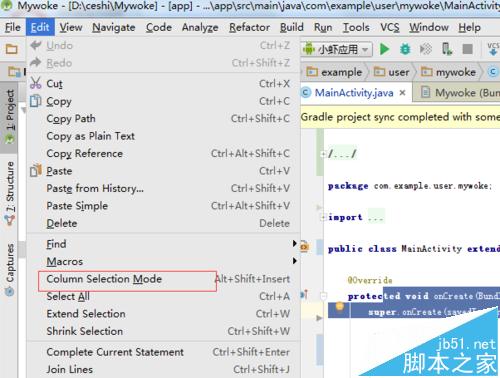Click the VCS update project icon
Viewport: 500px width, 378px height.
[x=493, y=49]
